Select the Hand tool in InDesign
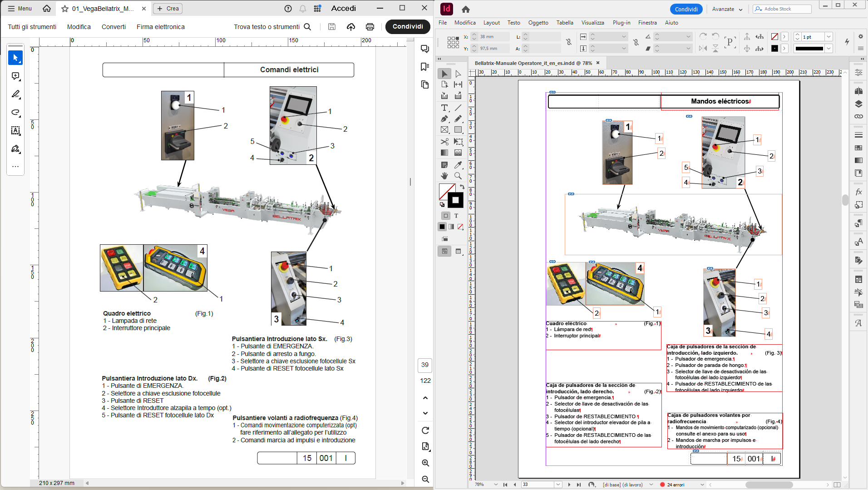Image resolution: width=868 pixels, height=490 pixels. [444, 176]
